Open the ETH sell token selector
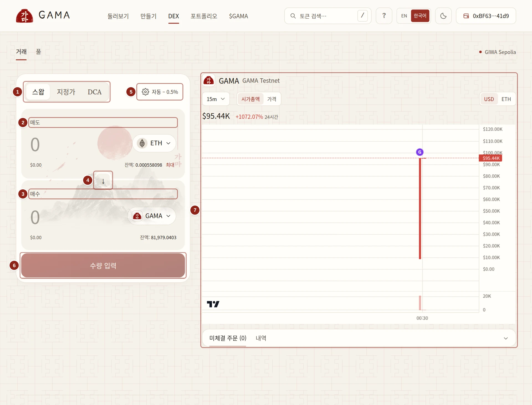Image resolution: width=532 pixels, height=405 pixels. tap(154, 143)
